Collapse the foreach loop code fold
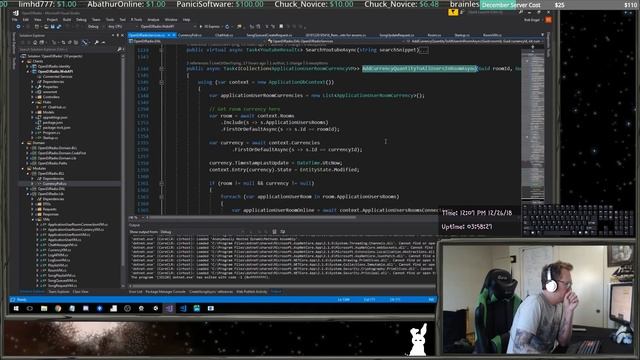The height and width of the screenshot is (360, 640). click(162, 196)
